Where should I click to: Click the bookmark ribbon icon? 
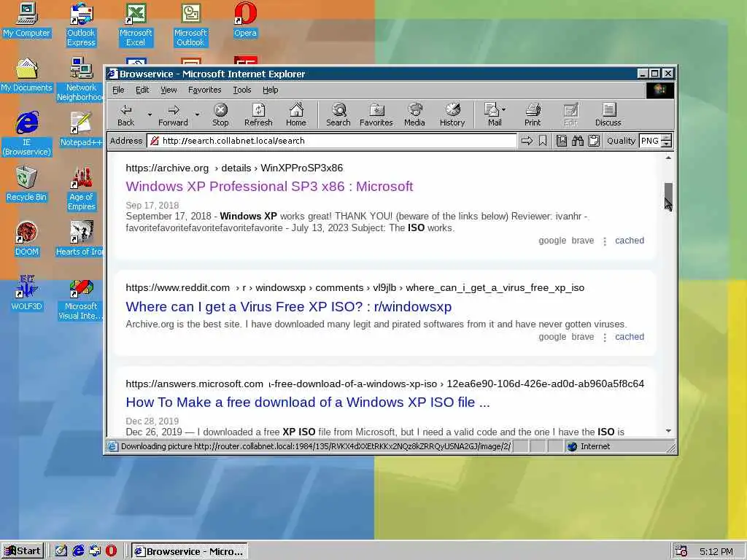tap(543, 141)
